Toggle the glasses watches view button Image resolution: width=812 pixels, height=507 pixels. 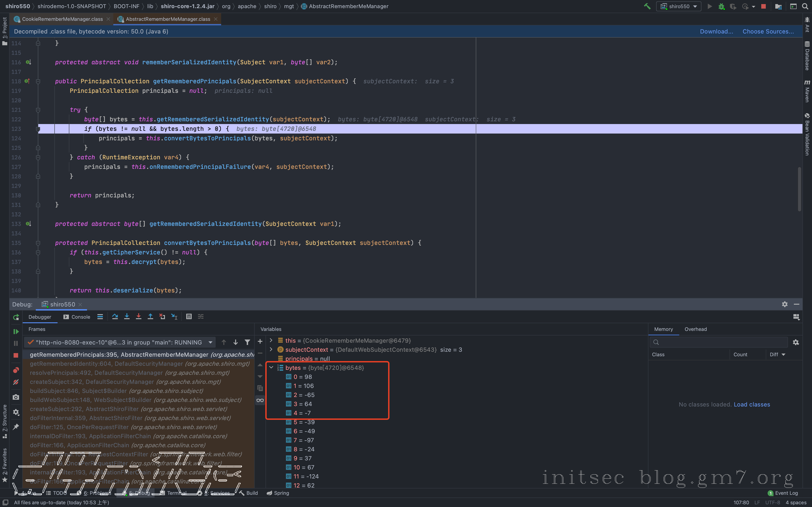click(260, 400)
